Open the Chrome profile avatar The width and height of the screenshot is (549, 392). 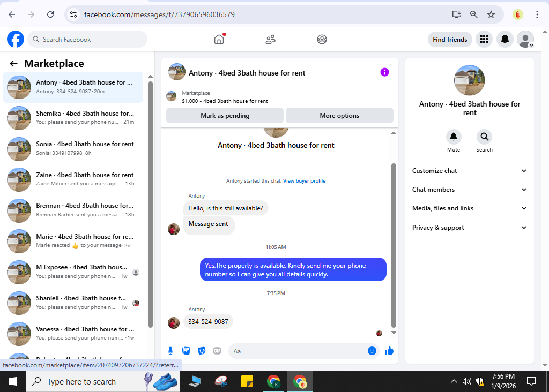[517, 14]
